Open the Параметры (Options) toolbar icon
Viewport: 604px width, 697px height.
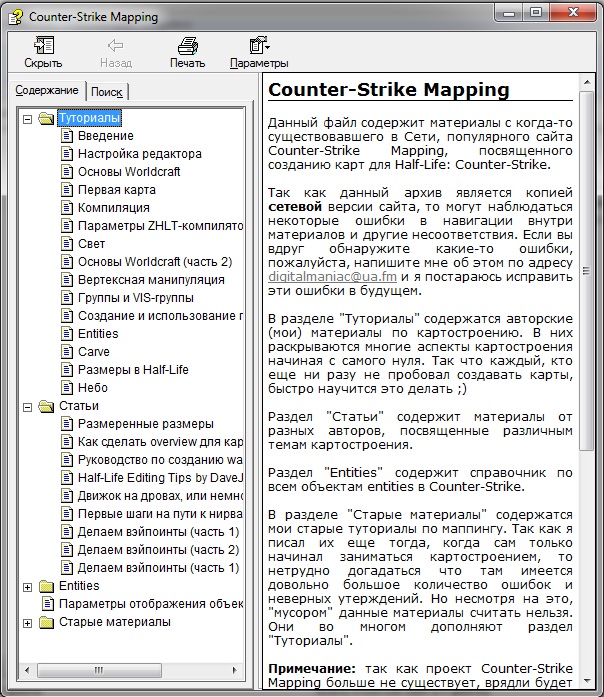coord(259,45)
